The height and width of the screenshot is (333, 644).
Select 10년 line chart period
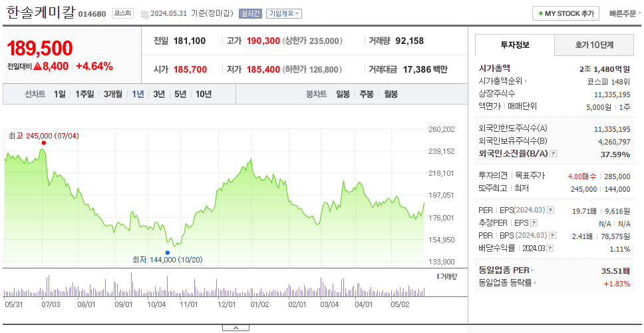click(204, 94)
